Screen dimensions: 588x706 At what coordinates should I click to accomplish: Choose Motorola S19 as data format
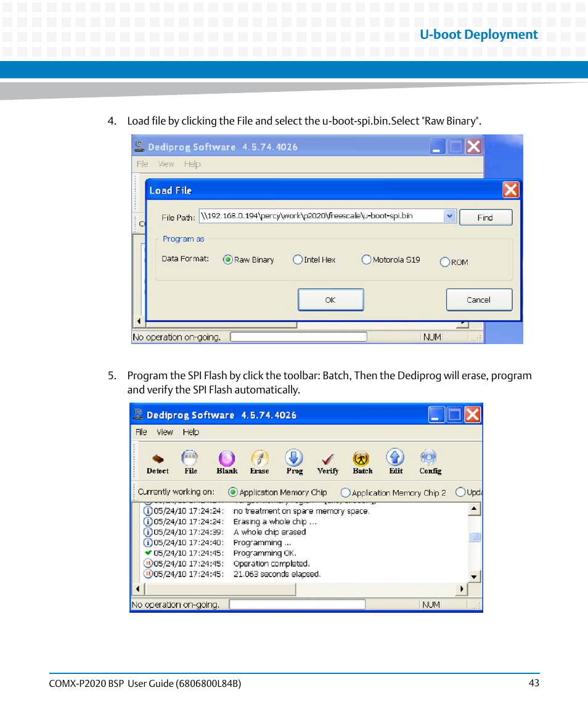366,260
